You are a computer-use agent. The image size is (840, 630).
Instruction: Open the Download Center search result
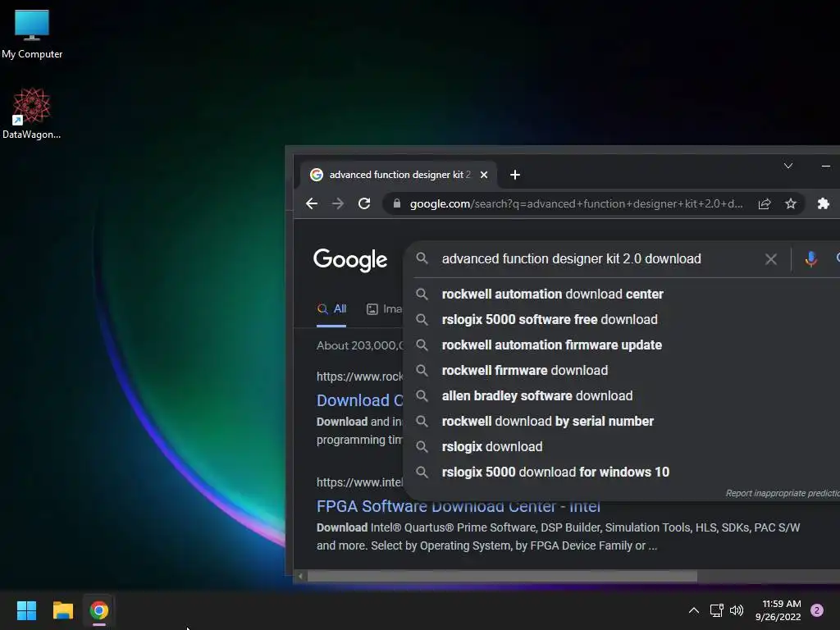pyautogui.click(x=359, y=400)
